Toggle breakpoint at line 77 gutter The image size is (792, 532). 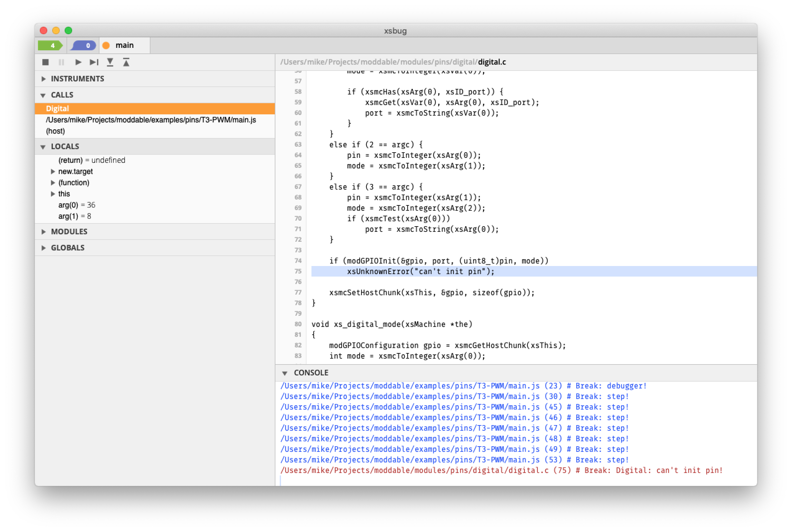click(x=297, y=292)
